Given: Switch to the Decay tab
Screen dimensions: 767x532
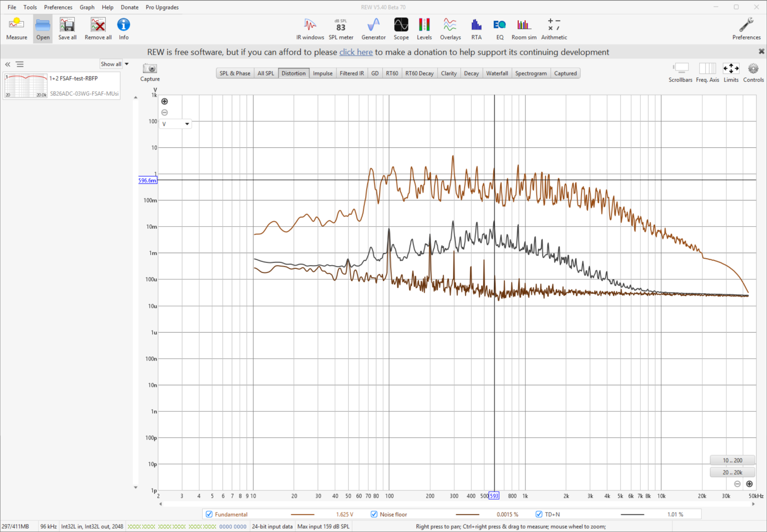Looking at the screenshot, I should [472, 73].
